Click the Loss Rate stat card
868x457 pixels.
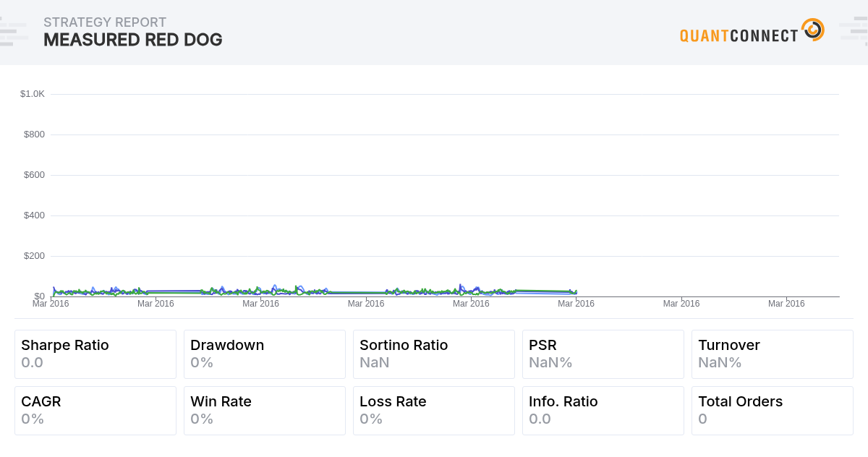434,411
